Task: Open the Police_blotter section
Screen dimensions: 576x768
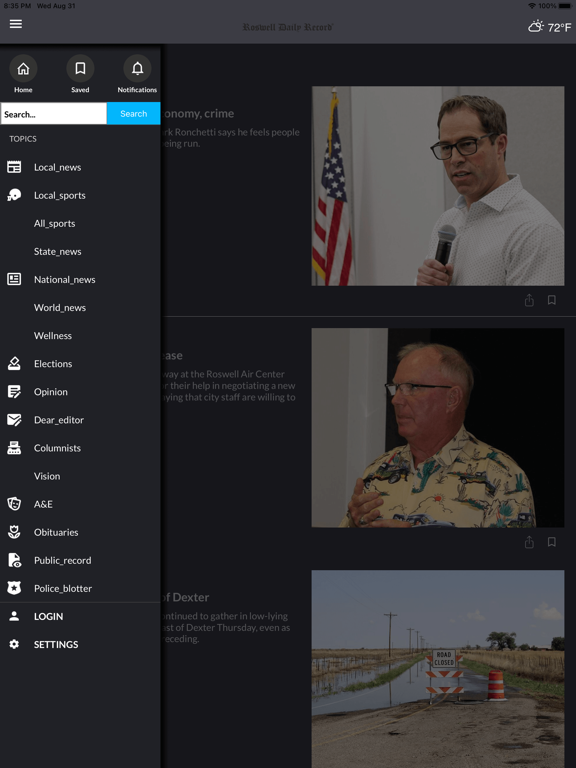Action: [x=63, y=588]
